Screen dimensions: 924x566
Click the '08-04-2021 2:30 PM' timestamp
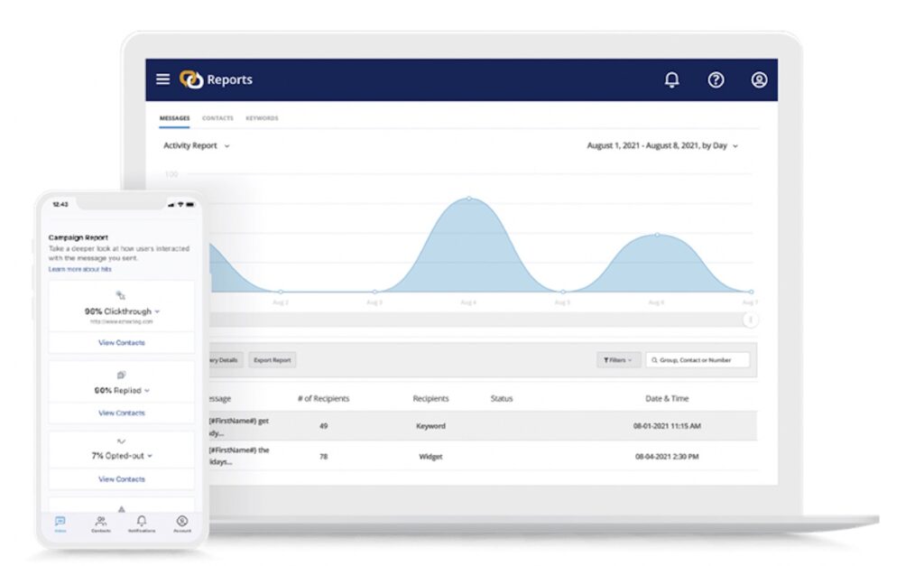coord(667,457)
